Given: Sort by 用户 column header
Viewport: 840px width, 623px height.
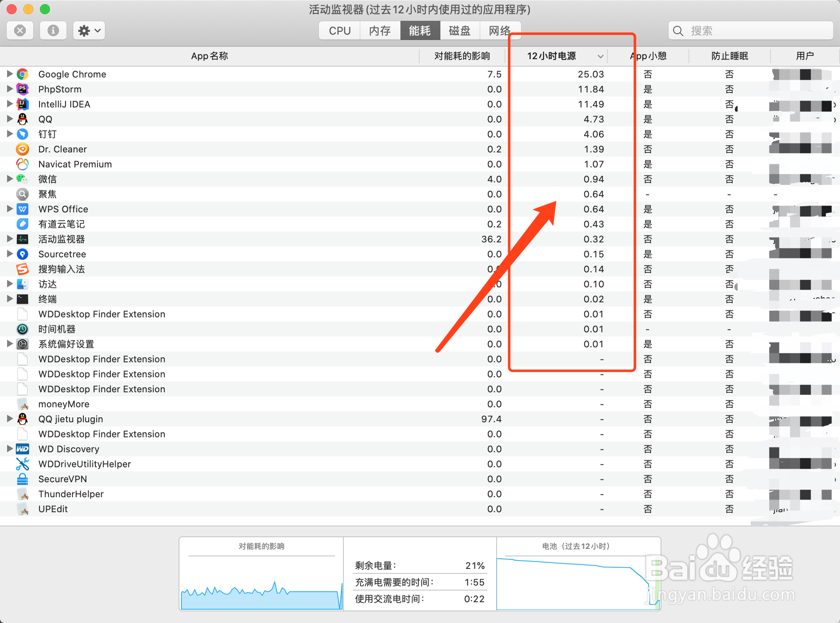Looking at the screenshot, I should point(805,56).
